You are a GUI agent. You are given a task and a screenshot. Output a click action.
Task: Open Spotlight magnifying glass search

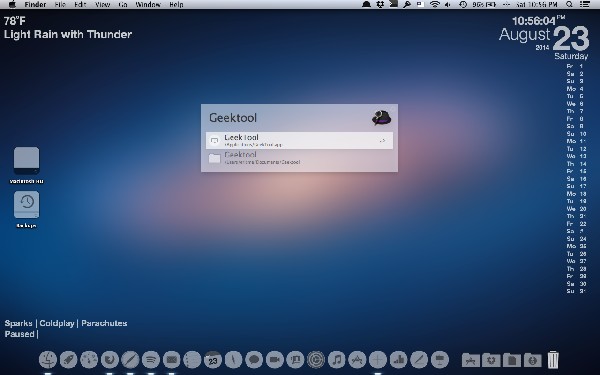pos(569,4)
